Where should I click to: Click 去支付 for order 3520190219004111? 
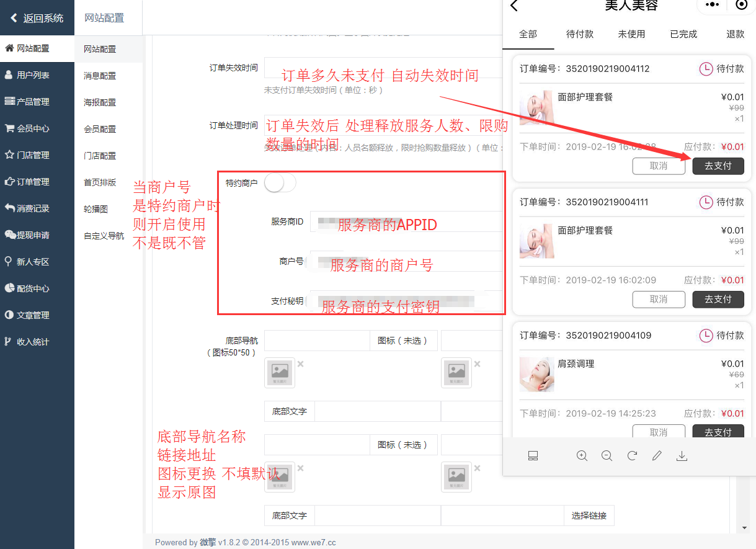click(718, 299)
